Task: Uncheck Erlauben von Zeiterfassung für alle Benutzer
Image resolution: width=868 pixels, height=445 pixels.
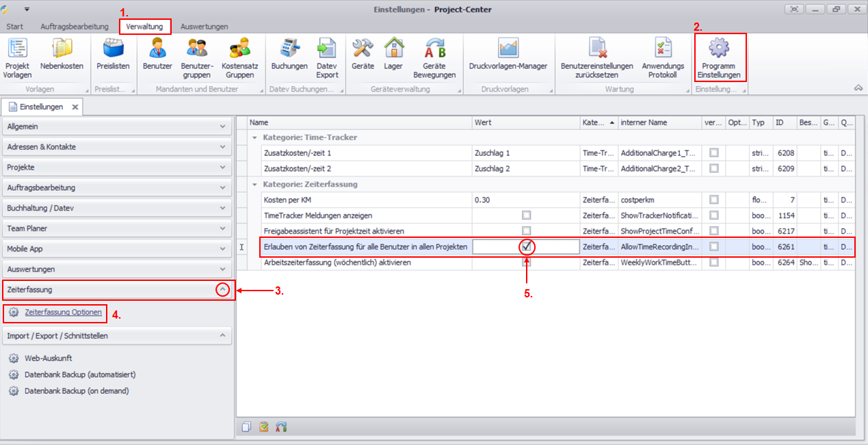Action: 526,246
